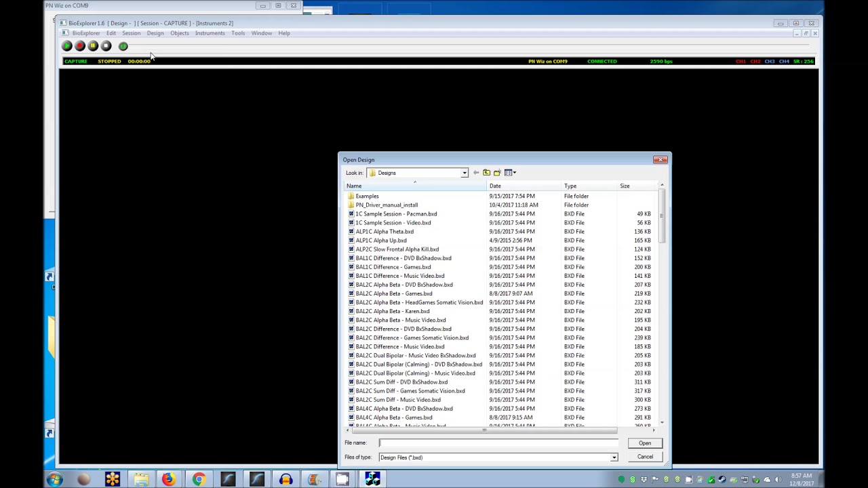The image size is (868, 488).
Task: Click the Back arrow in Open Design dialog
Action: coord(476,173)
